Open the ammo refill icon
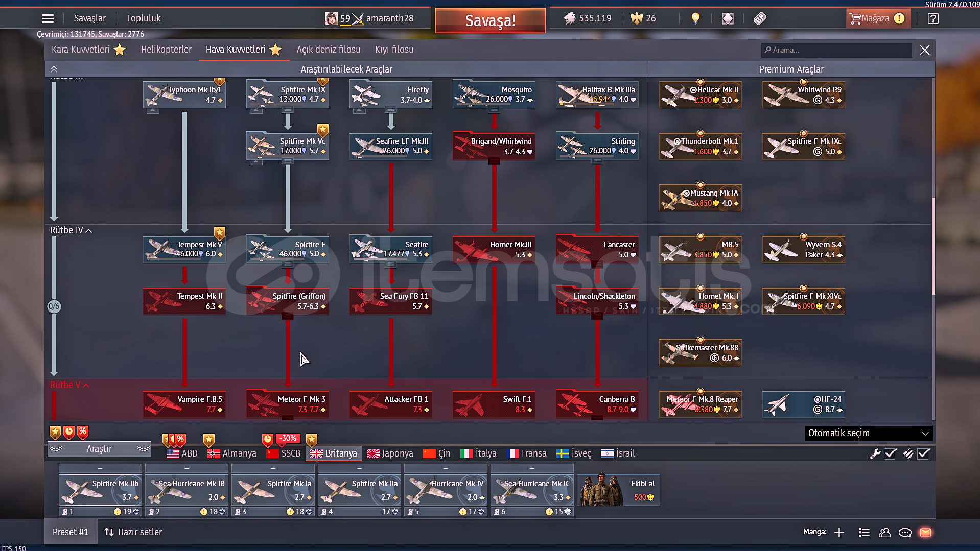 tap(908, 453)
